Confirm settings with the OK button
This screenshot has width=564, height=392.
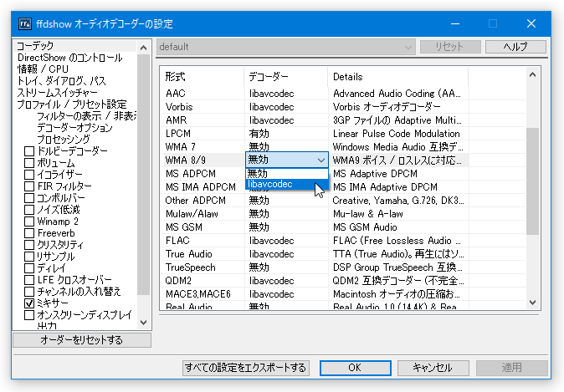click(355, 368)
